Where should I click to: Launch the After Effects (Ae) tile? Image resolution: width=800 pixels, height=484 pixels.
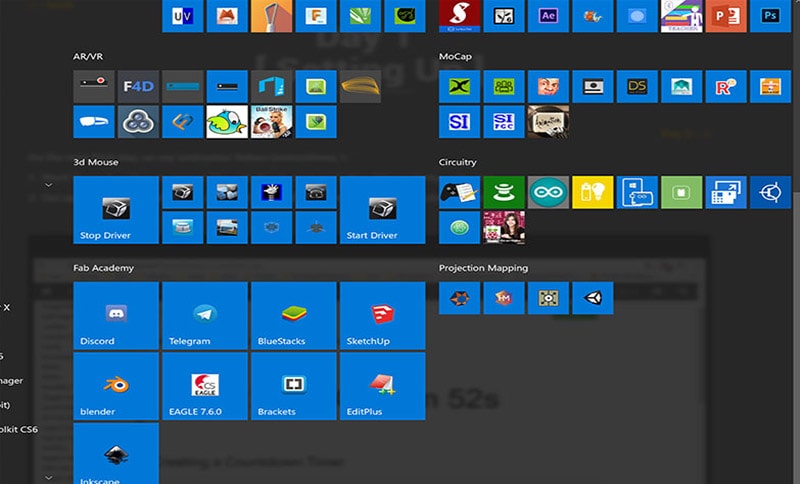point(548,16)
